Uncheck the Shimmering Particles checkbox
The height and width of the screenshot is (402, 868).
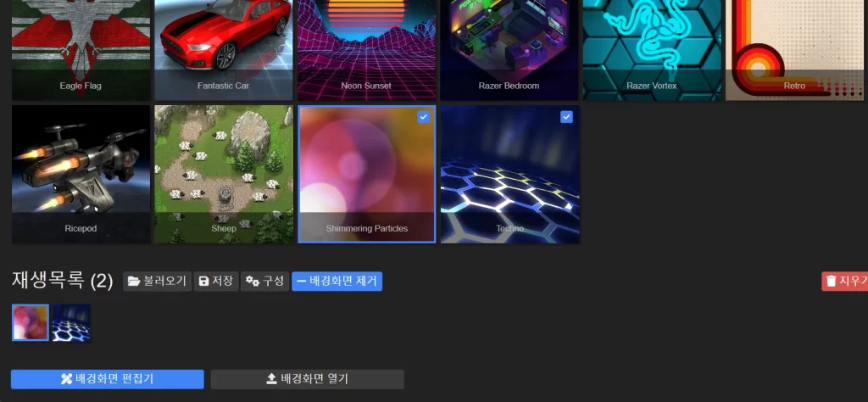coord(424,117)
